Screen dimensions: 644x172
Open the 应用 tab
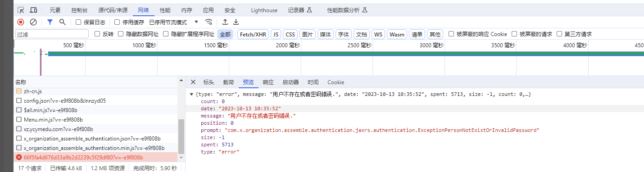click(208, 10)
